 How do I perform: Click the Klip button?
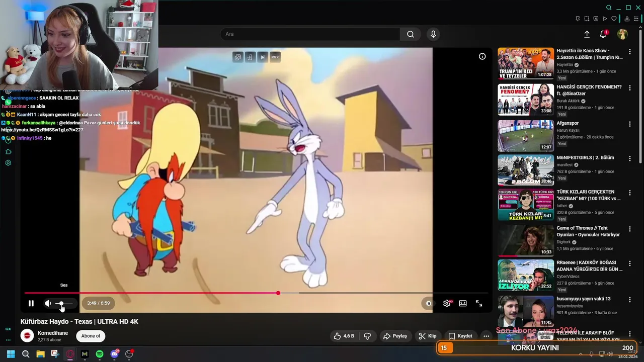(x=427, y=336)
